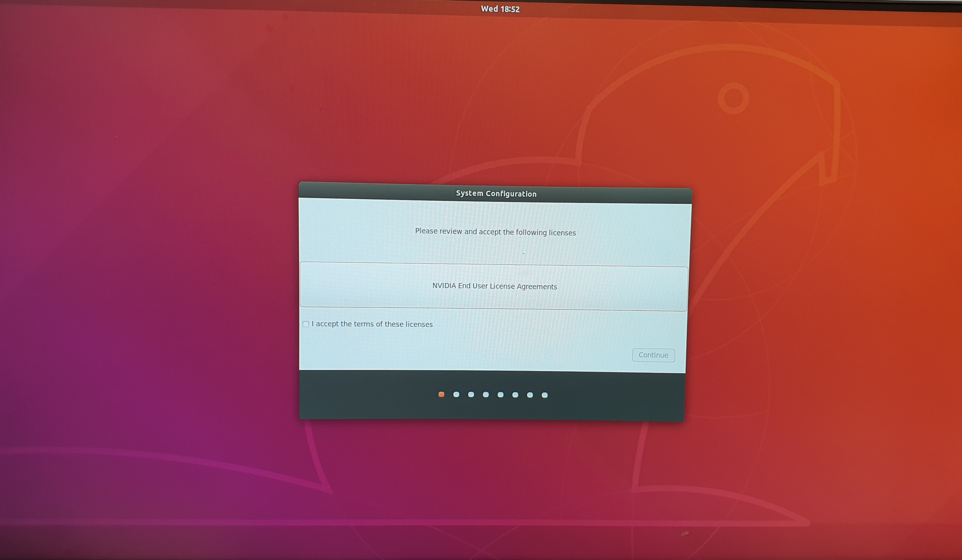Click the 'Please review and accept' heading text
Image resolution: width=962 pixels, height=560 pixels.
(495, 232)
